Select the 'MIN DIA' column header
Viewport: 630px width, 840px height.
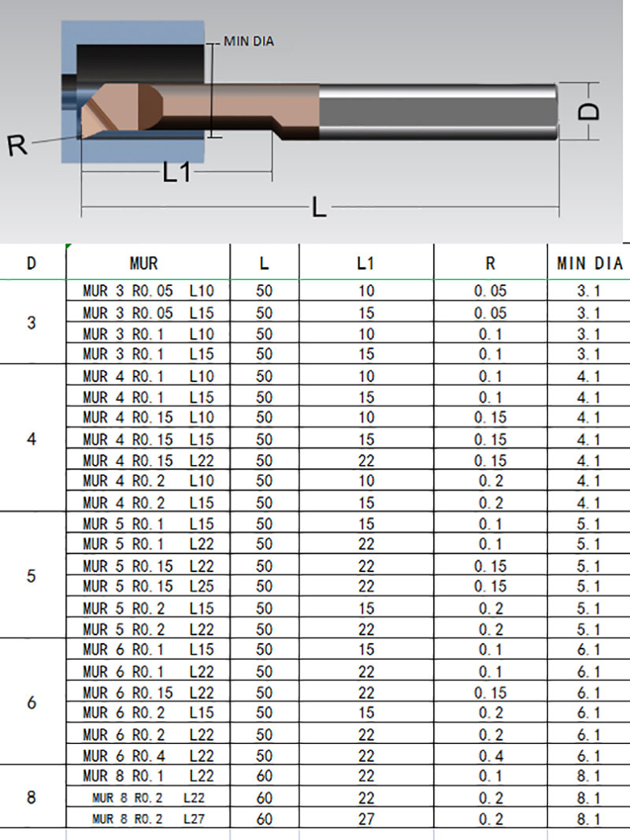589,262
